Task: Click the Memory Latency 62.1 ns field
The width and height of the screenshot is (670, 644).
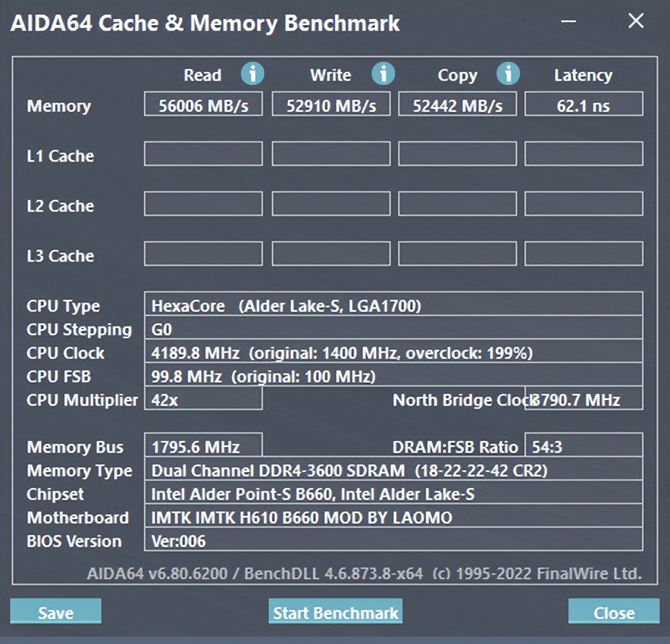Action: pyautogui.click(x=583, y=105)
